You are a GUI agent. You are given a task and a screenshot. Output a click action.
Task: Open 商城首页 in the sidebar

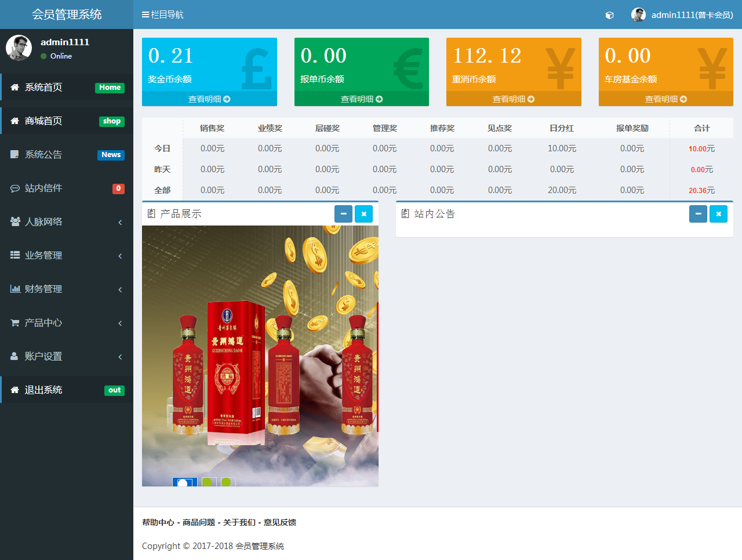coord(43,121)
